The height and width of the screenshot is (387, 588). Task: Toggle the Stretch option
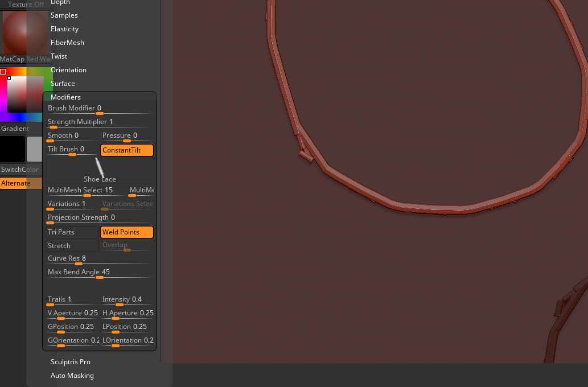72,246
